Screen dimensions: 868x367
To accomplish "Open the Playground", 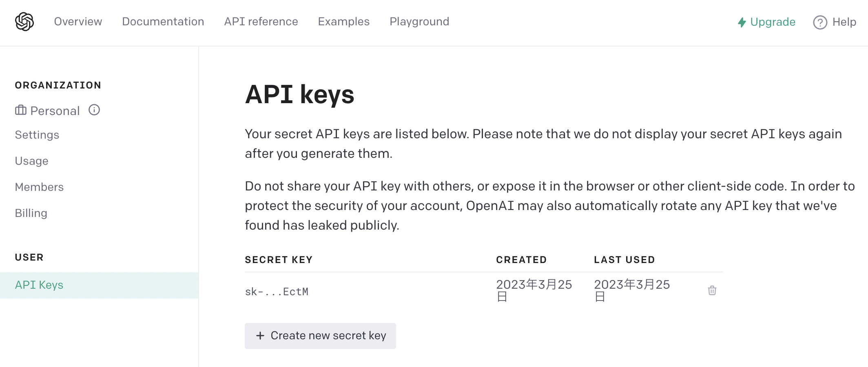I will click(419, 22).
